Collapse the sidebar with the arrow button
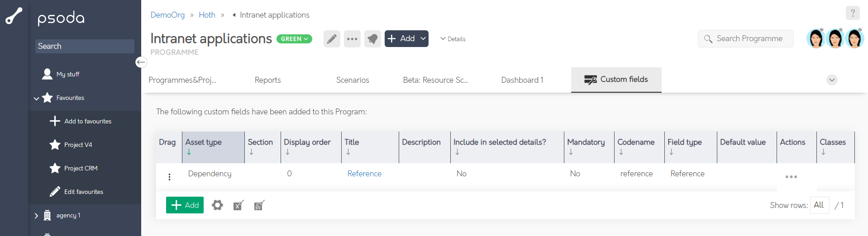The height and width of the screenshot is (236, 868). (141, 62)
